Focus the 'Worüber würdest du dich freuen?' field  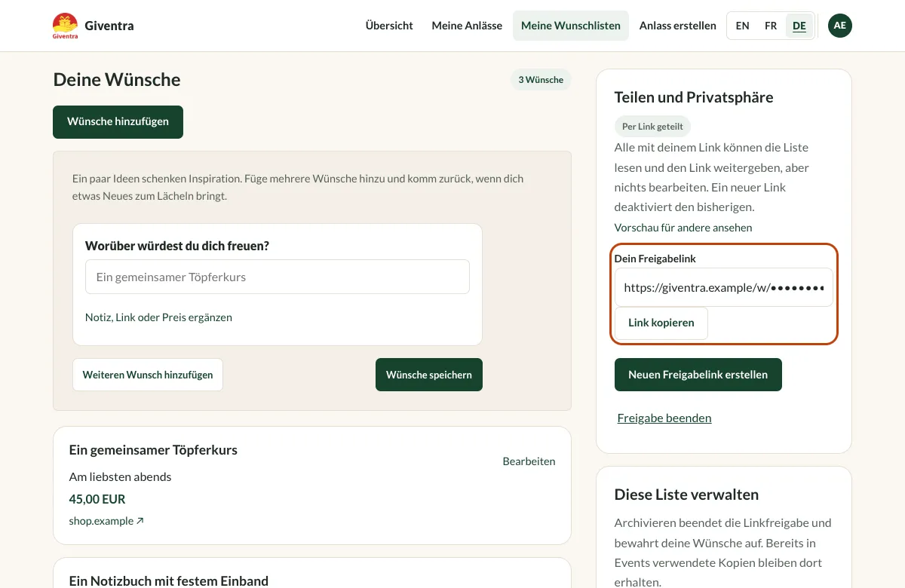pos(278,277)
